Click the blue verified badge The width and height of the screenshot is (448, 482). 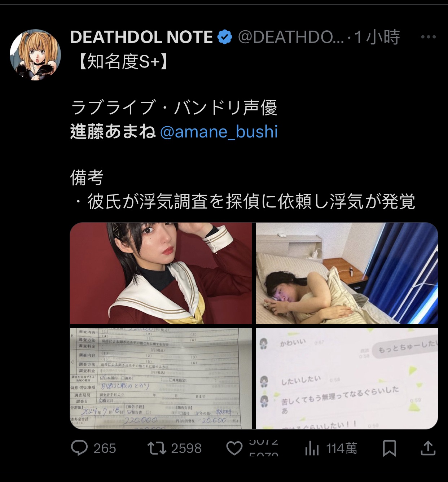225,37
